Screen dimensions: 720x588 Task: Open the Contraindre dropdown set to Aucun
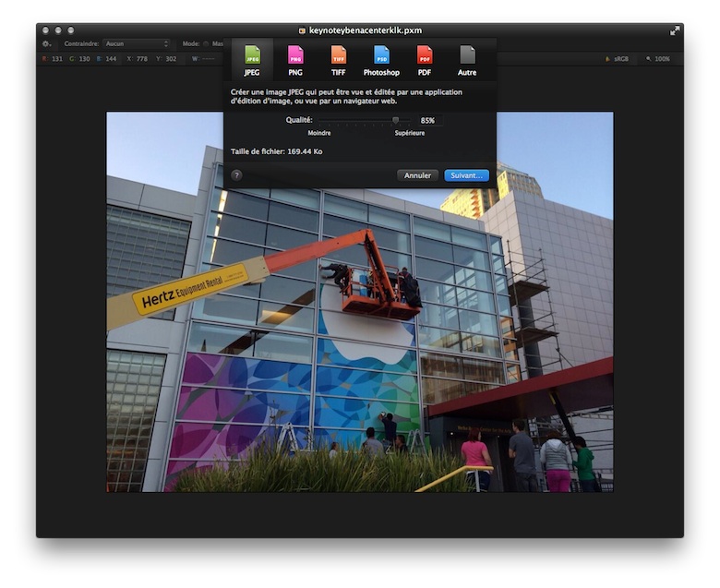coord(137,43)
